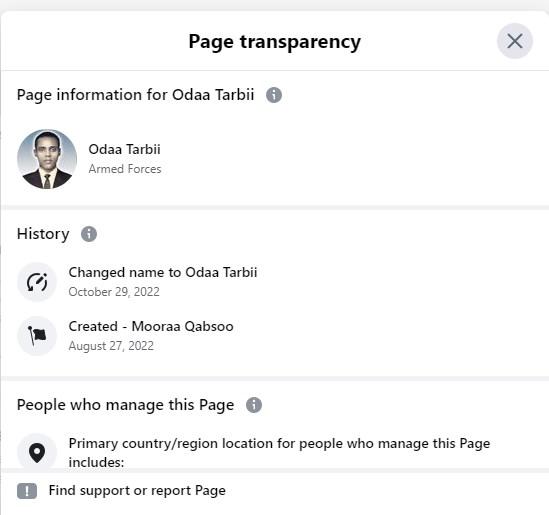
Task: Click the report exclamation icon
Action: [x=27, y=490]
